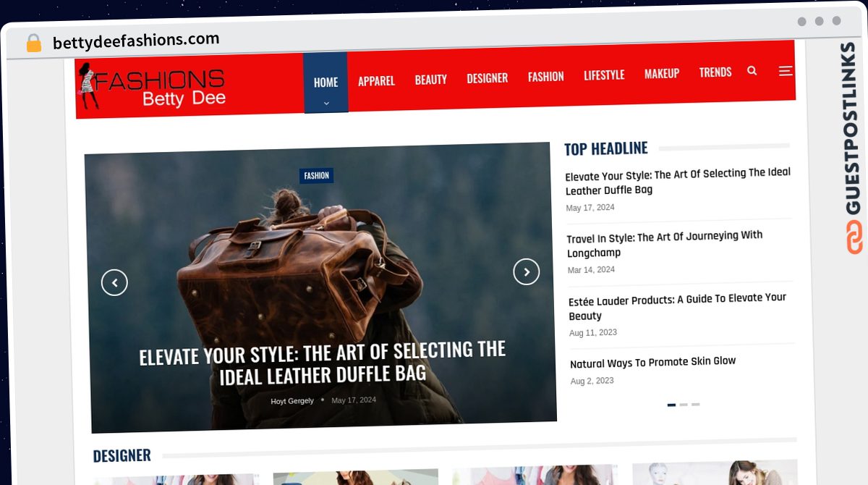Open the Trends menu item
The width and height of the screenshot is (868, 485).
pos(715,72)
